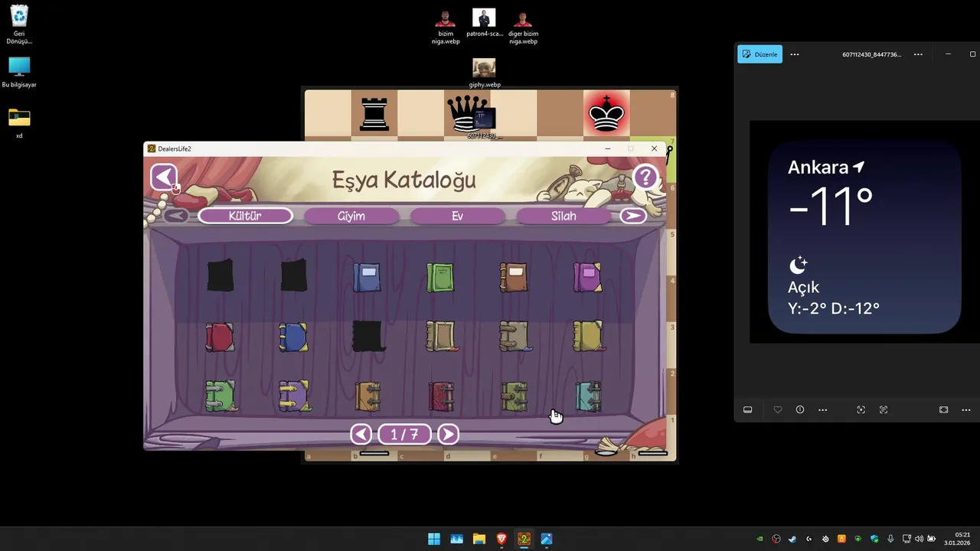Select the xd folder on desktop
Screen dimensions: 980x551
coord(19,123)
